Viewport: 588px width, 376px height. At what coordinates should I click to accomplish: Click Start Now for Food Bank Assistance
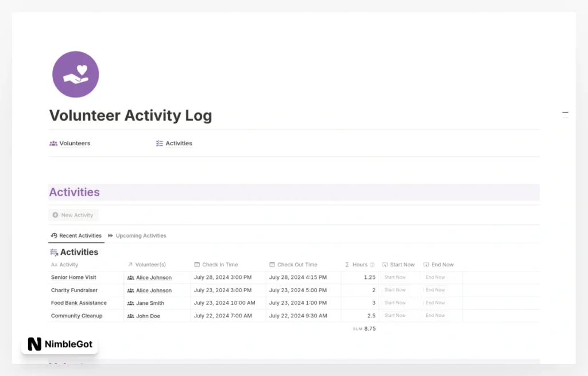395,303
